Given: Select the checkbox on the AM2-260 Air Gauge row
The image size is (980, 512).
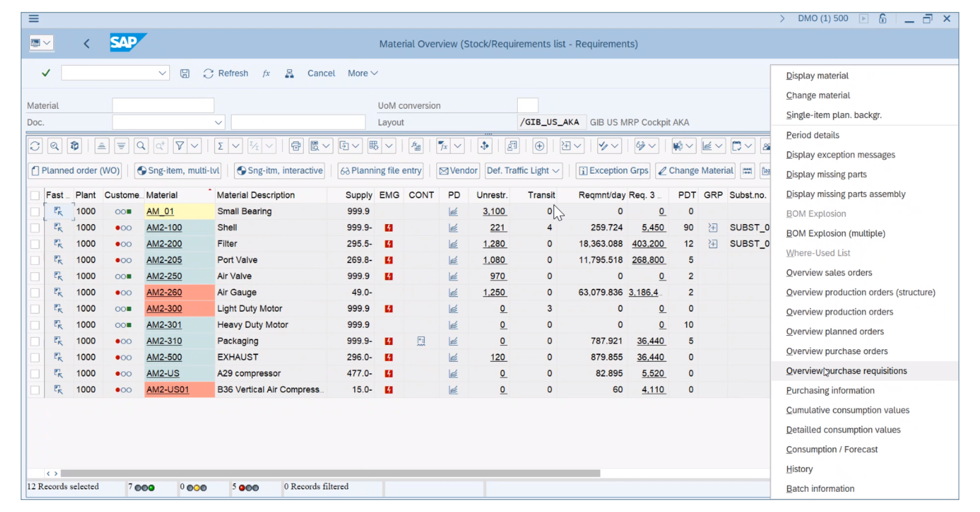Looking at the screenshot, I should [35, 292].
